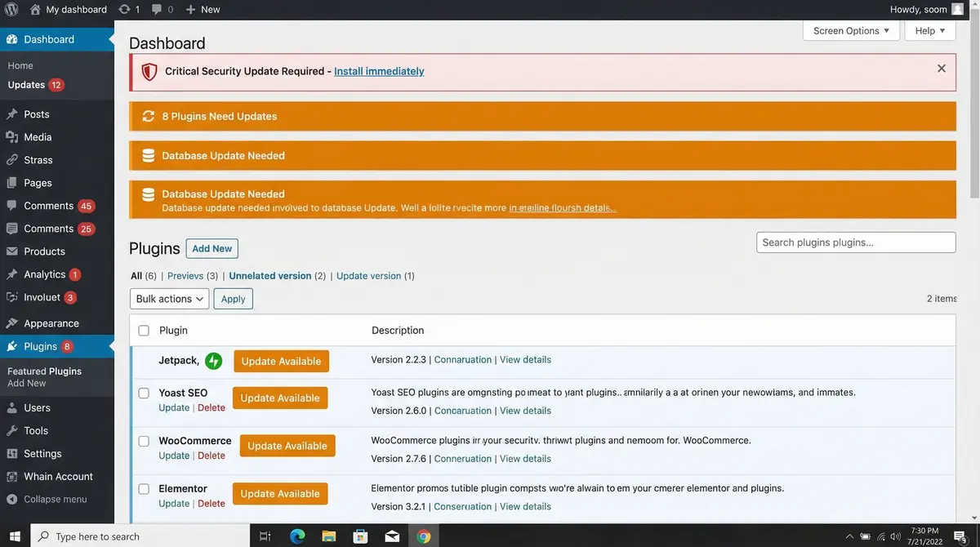Switch to the All (6) plugins filter
This screenshot has height=547, width=980.
pyautogui.click(x=136, y=275)
